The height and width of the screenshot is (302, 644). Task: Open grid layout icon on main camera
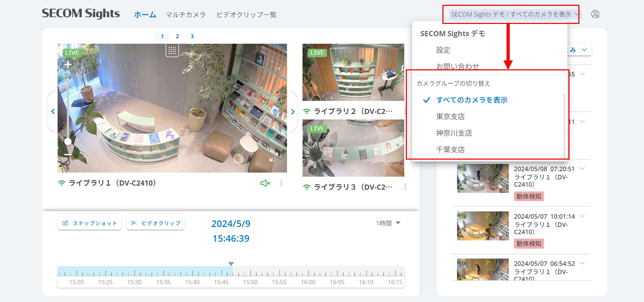pos(172,51)
